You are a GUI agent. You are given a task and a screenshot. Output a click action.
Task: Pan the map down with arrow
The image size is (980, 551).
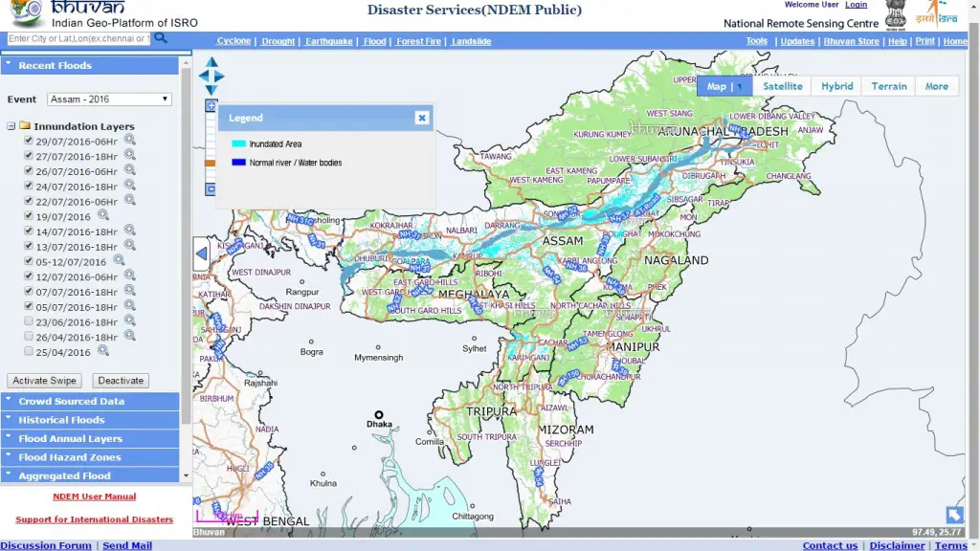point(212,90)
